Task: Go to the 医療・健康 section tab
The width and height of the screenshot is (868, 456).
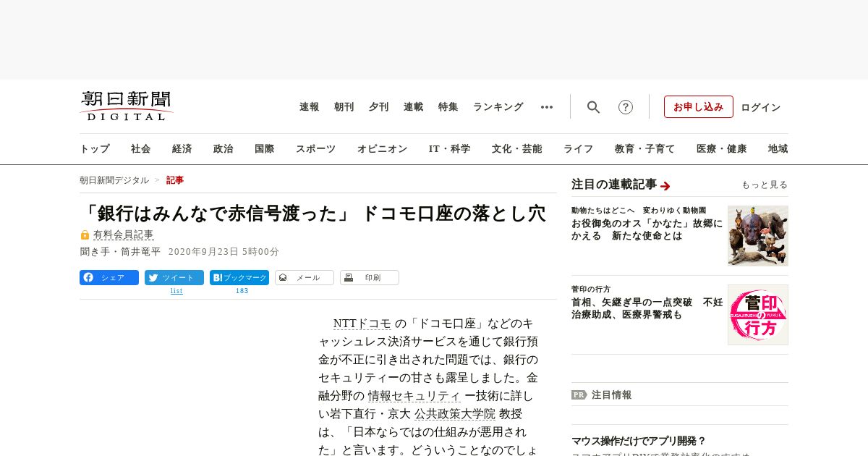Action: click(722, 149)
